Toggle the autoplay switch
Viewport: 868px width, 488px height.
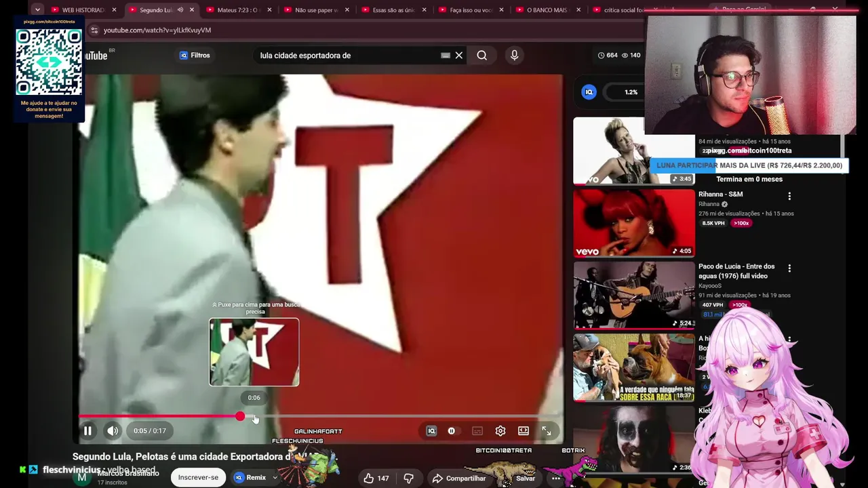(x=452, y=431)
